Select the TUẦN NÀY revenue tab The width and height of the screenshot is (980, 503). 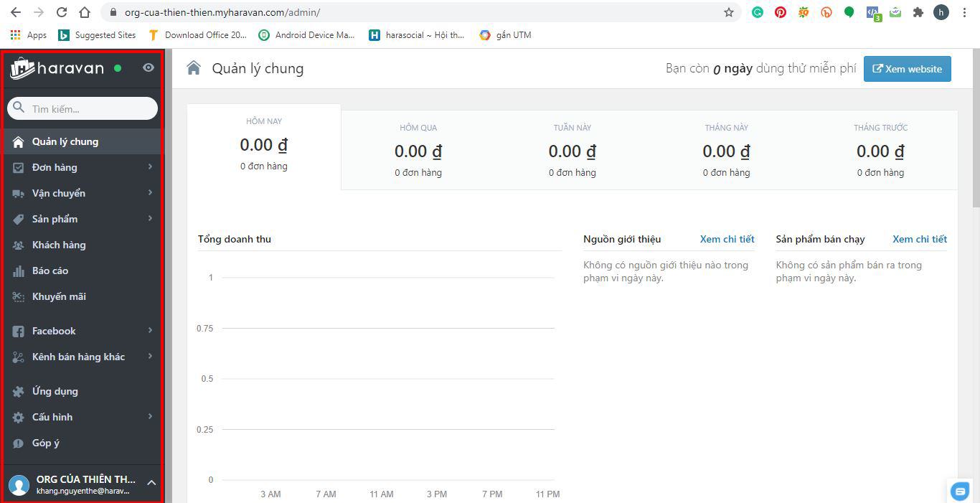click(573, 150)
